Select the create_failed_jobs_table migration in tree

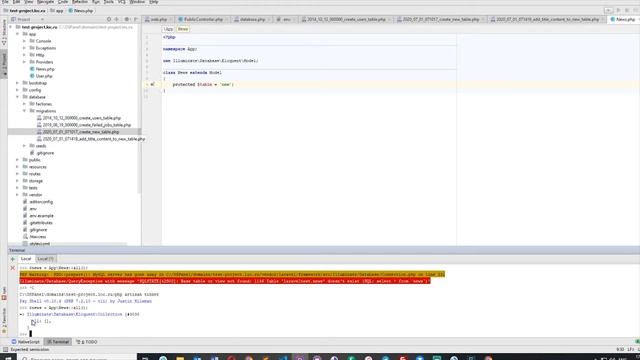[84, 125]
